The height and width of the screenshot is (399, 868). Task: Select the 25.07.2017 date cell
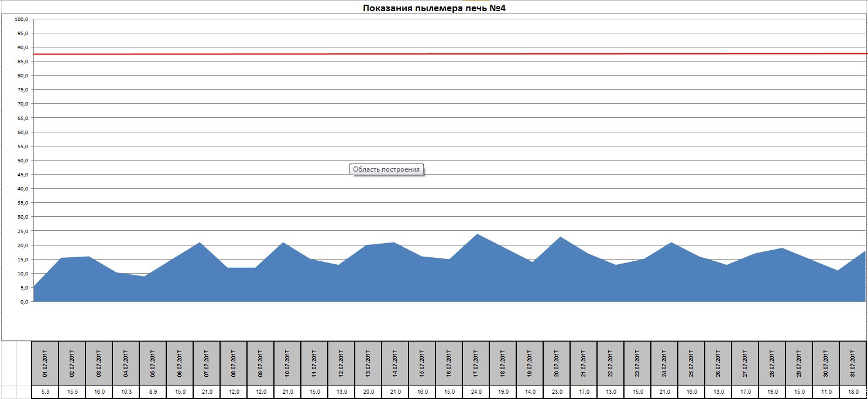691,363
